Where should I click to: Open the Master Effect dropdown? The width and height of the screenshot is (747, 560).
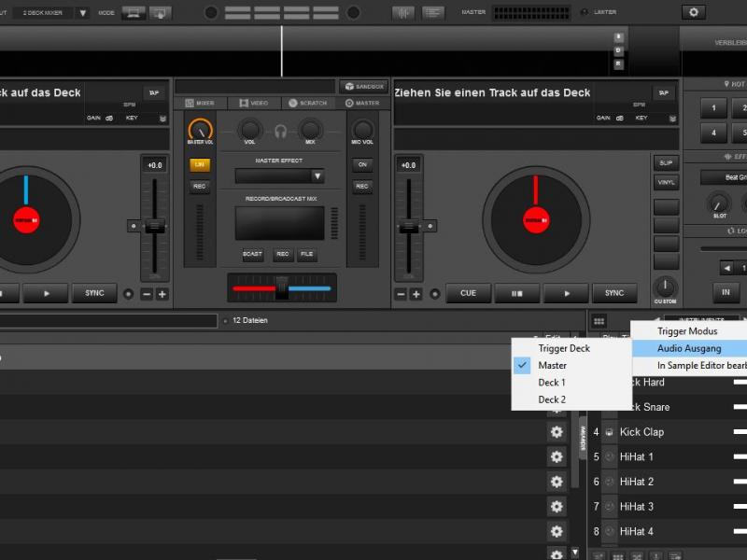[280, 175]
